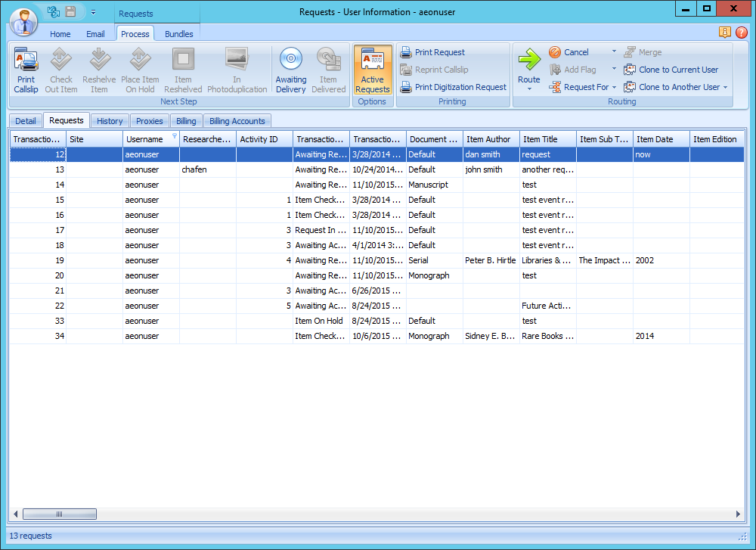Image resolution: width=756 pixels, height=550 pixels.
Task: Click Print Digitization Request icon
Action: coord(406,87)
